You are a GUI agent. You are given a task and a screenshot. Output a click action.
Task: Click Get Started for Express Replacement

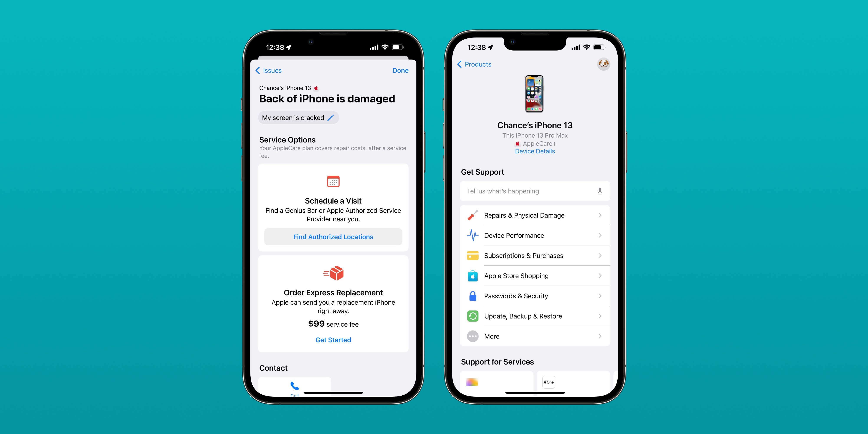pyautogui.click(x=332, y=340)
